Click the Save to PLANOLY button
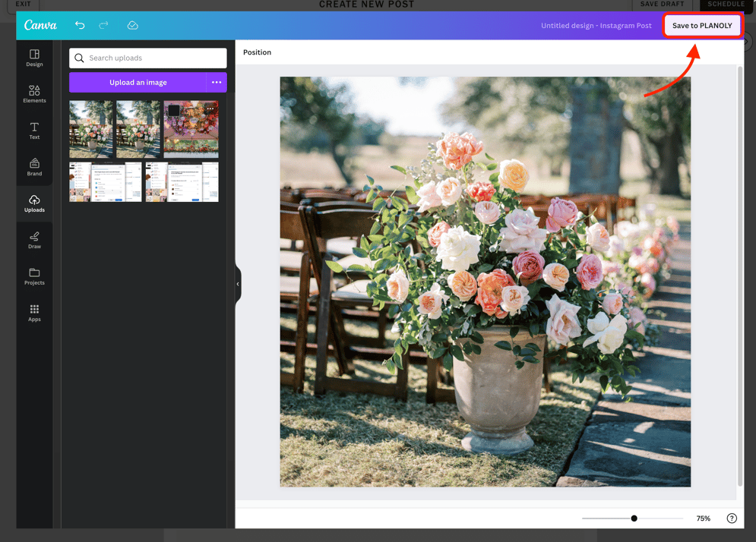This screenshot has height=542, width=756. pos(702,25)
